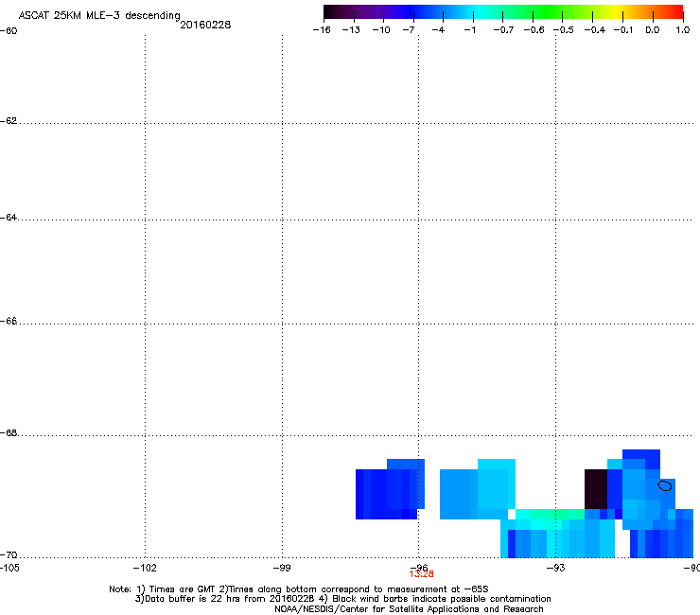The height and width of the screenshot is (615, 700).
Task: Click the -0.6 color scale label
Action: coord(534,30)
